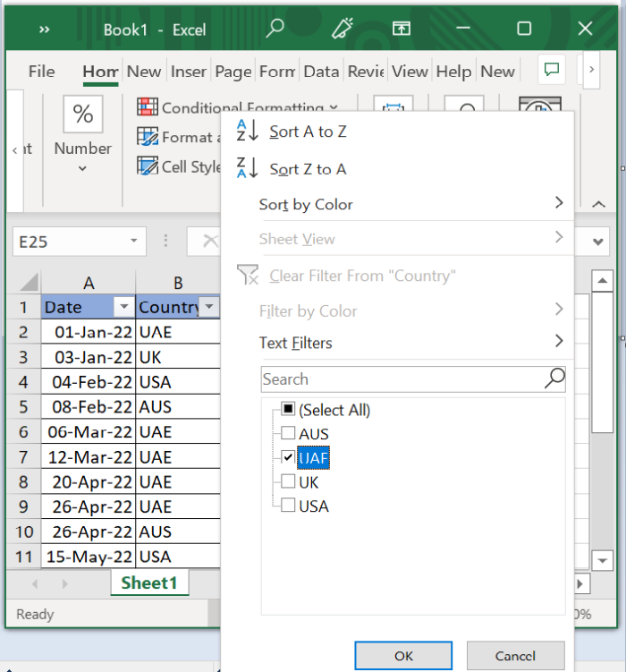Click the magnifier icon in the filter search box

(554, 379)
